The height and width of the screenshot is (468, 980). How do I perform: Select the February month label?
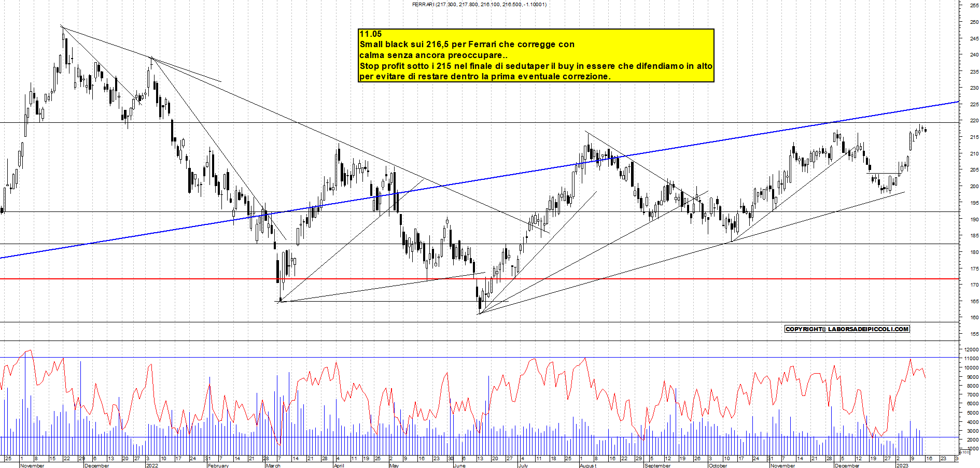pyautogui.click(x=218, y=465)
